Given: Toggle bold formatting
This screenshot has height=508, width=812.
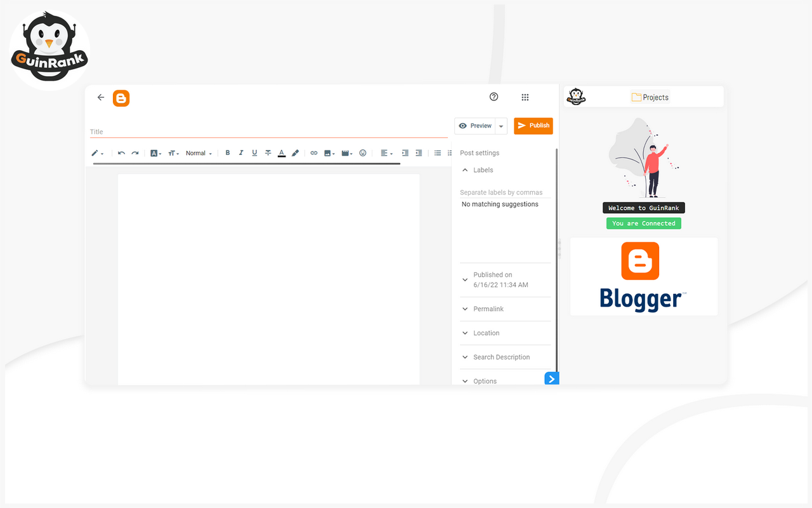Looking at the screenshot, I should tap(228, 153).
